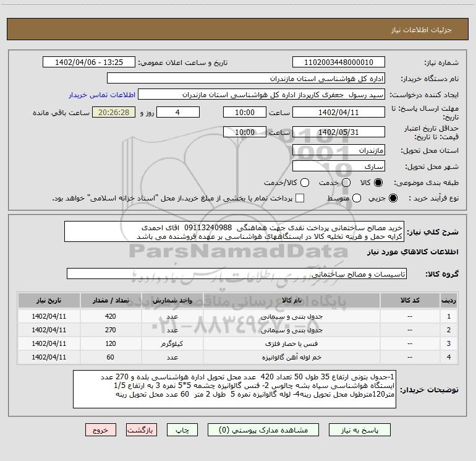Screen dimensions: 476x461
Task: Click the general description text box
Action: 234,231
